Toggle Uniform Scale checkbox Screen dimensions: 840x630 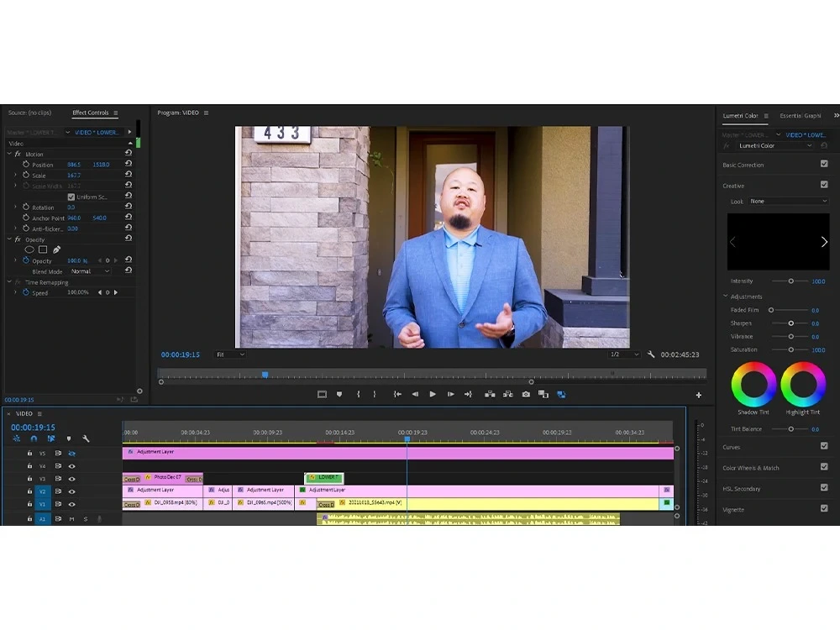click(x=71, y=197)
